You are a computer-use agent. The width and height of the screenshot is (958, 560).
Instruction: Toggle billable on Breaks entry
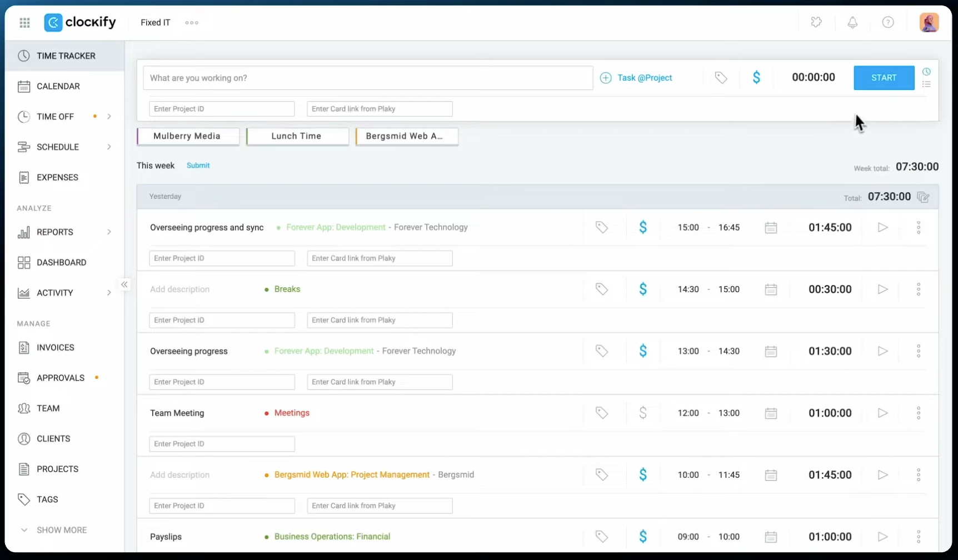tap(643, 289)
